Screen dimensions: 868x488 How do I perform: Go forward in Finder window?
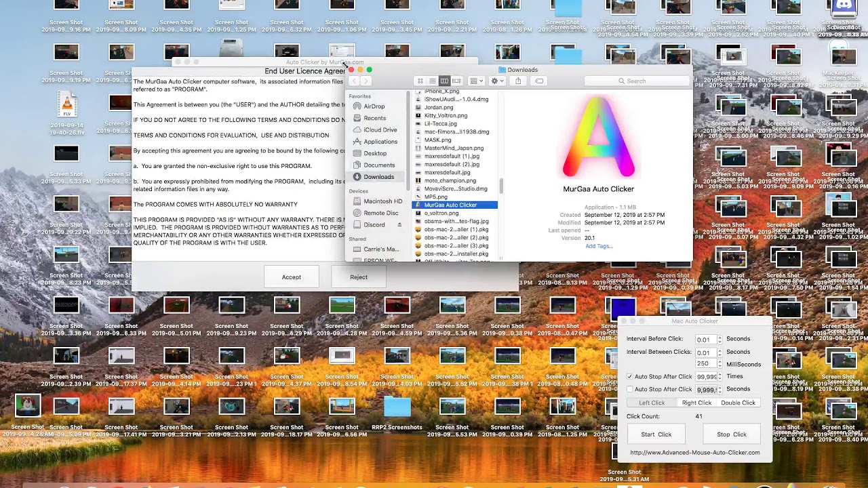[366, 81]
